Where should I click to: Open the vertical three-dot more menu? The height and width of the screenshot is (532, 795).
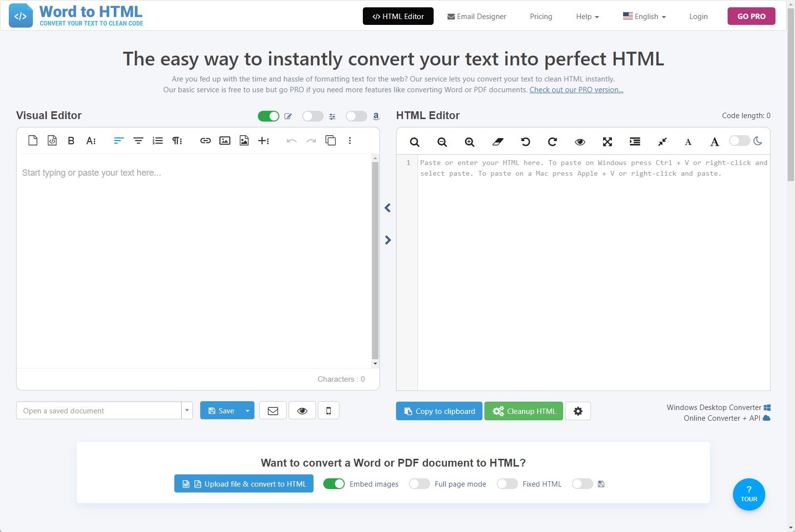point(350,141)
